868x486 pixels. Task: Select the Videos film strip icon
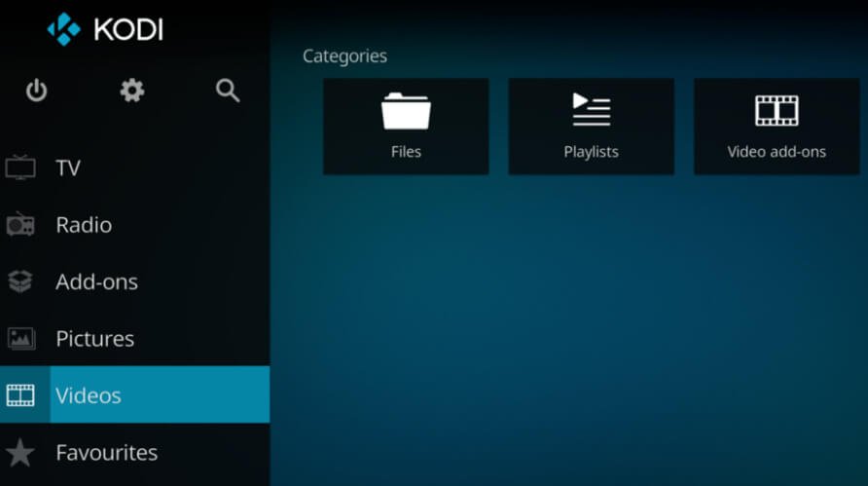pos(20,395)
